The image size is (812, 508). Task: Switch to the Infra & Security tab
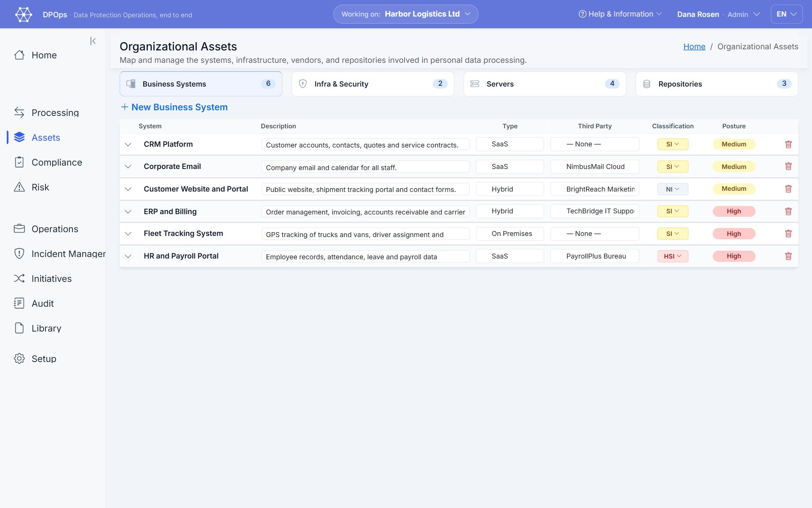pyautogui.click(x=373, y=84)
